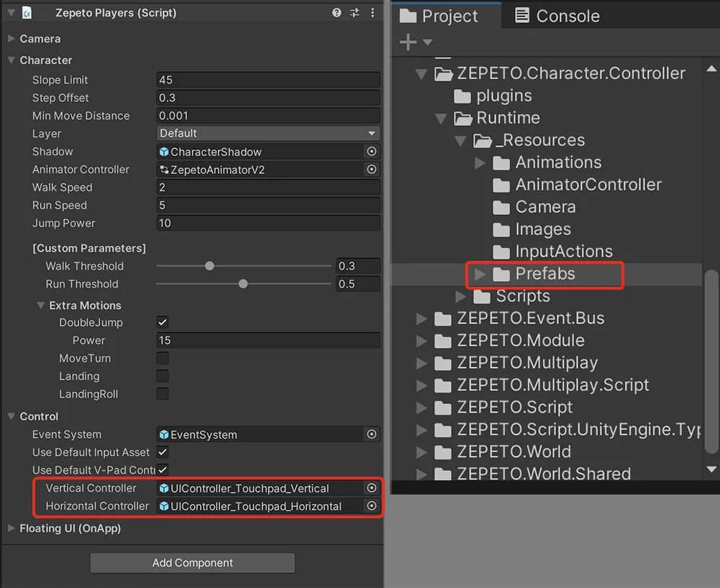Image resolution: width=720 pixels, height=588 pixels.
Task: Select the ZEPETO.World.Shared folder
Action: (x=544, y=474)
